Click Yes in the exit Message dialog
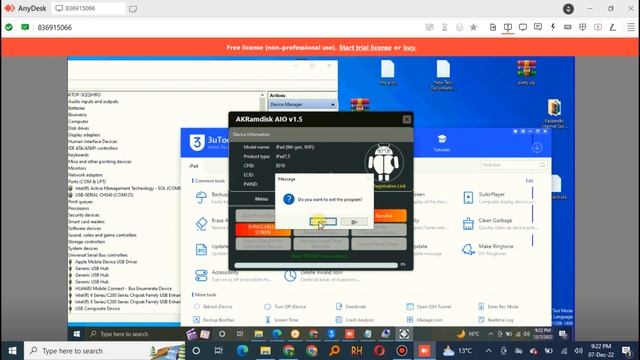The height and width of the screenshot is (360, 640). tap(323, 222)
